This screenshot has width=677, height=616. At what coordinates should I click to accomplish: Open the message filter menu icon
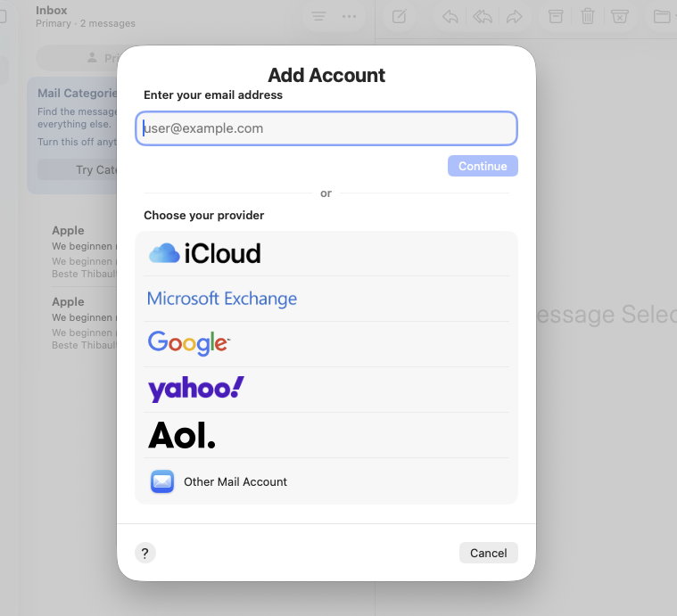tap(318, 16)
